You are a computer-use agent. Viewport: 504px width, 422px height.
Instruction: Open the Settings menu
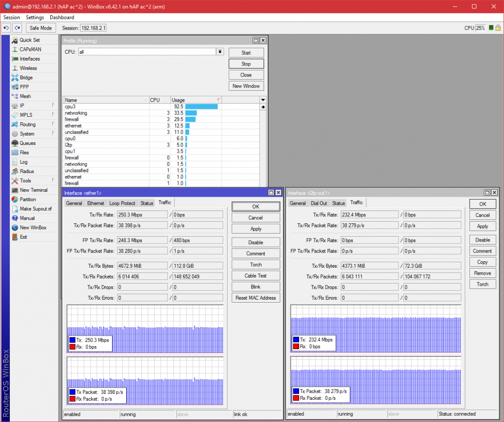34,17
